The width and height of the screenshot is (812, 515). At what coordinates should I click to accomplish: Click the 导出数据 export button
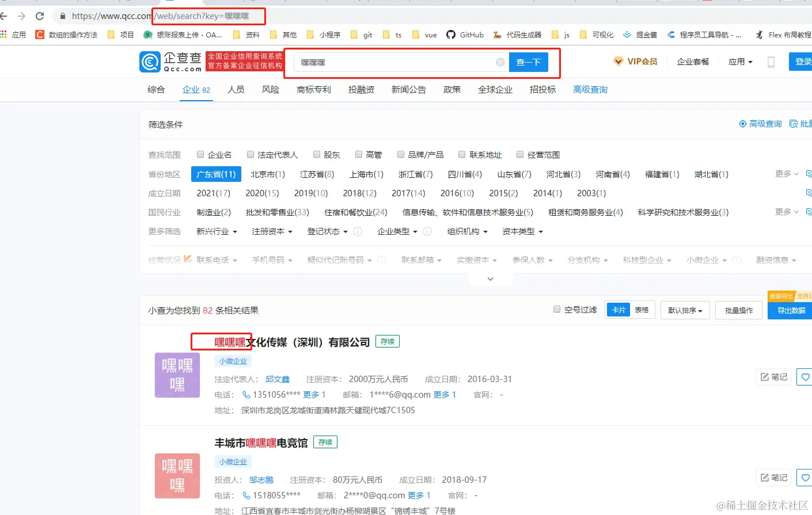point(790,310)
